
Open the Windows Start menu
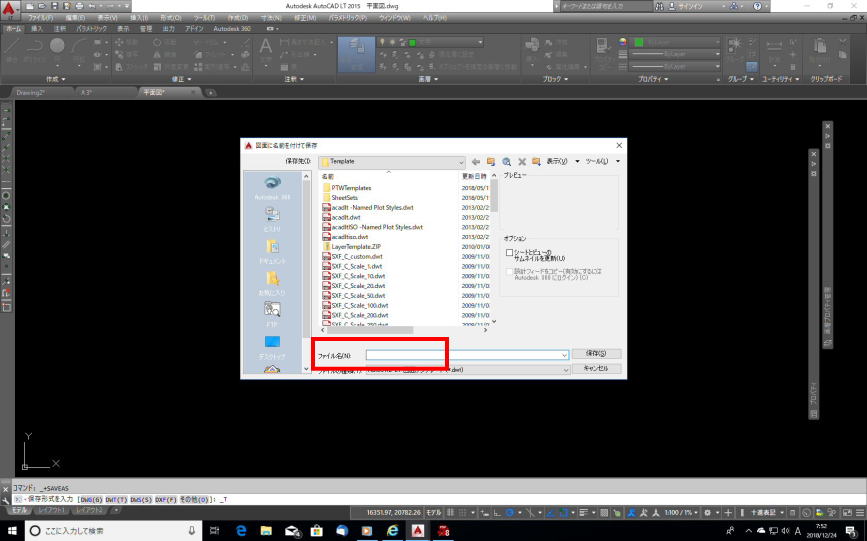[12, 530]
